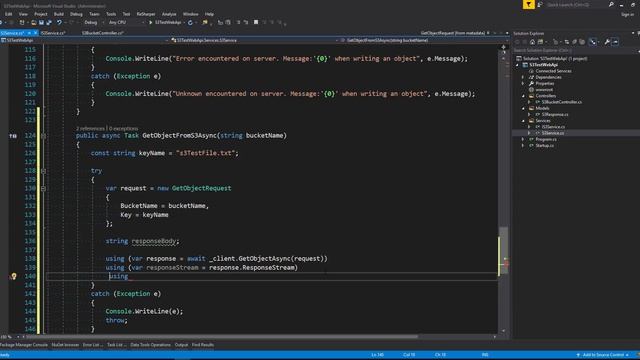Switch to the IS3Service.cs tab

(x=53, y=33)
